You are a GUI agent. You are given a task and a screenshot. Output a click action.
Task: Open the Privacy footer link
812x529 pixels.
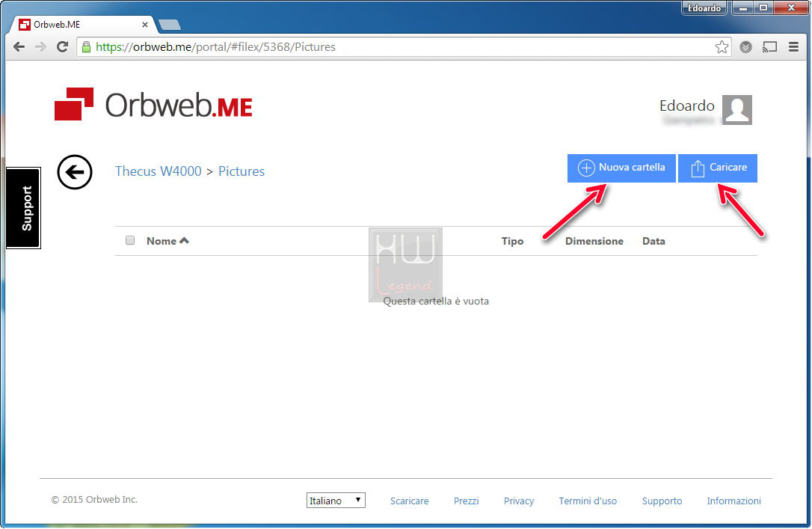518,501
